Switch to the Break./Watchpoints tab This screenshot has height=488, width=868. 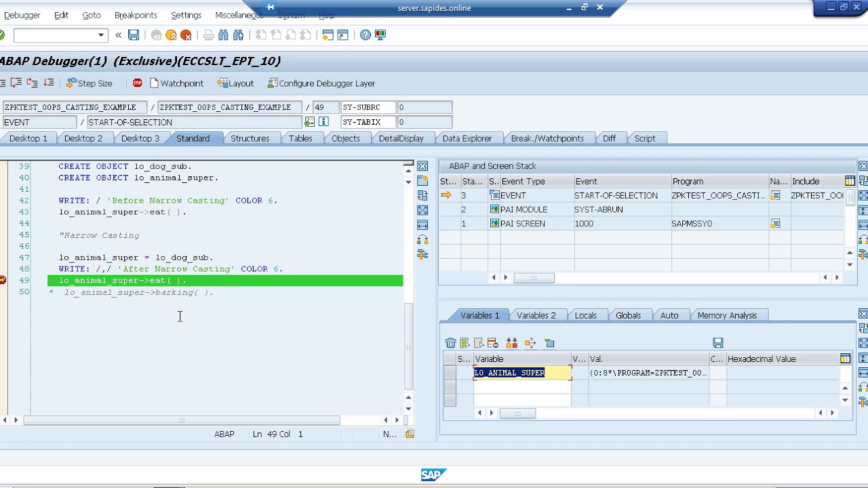(x=547, y=138)
